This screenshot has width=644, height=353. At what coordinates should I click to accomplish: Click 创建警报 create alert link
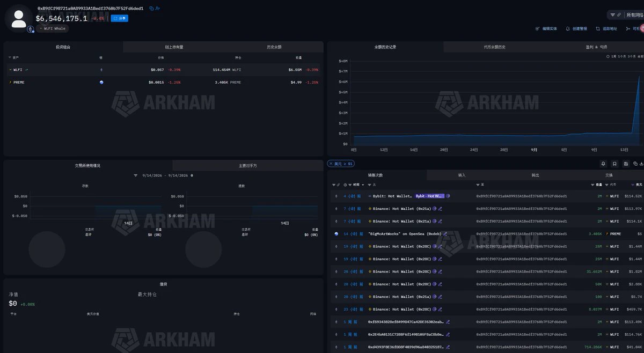pyautogui.click(x=576, y=28)
